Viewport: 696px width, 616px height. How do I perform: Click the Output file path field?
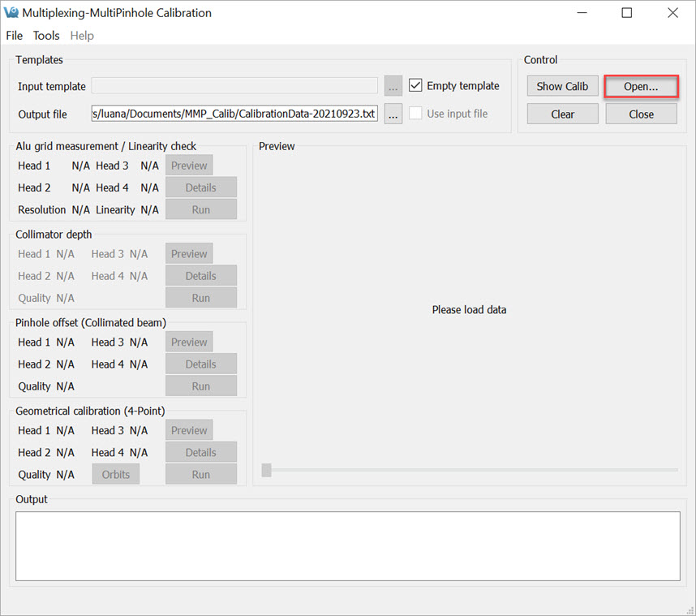234,114
